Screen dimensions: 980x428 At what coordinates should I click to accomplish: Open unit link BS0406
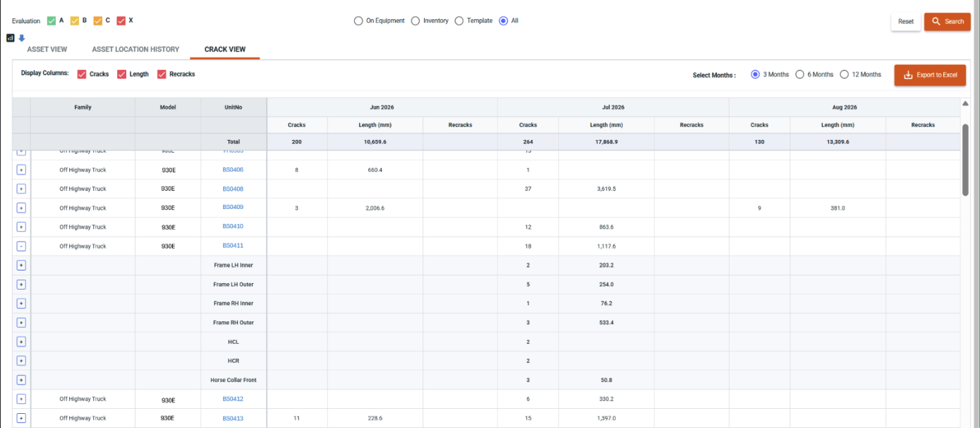(x=233, y=170)
